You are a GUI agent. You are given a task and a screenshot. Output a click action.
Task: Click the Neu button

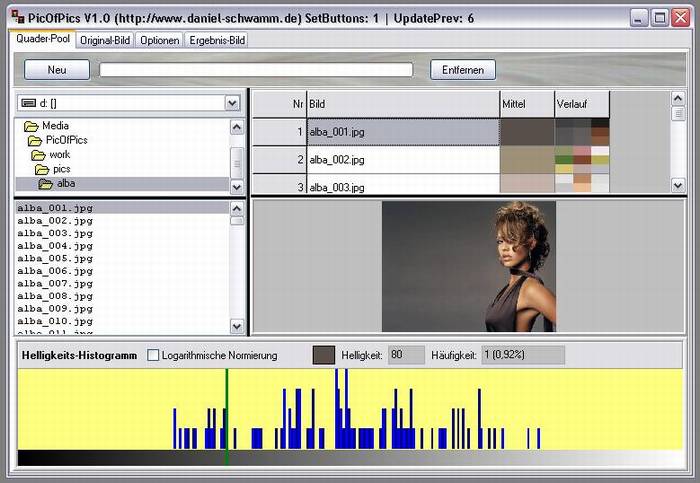57,70
